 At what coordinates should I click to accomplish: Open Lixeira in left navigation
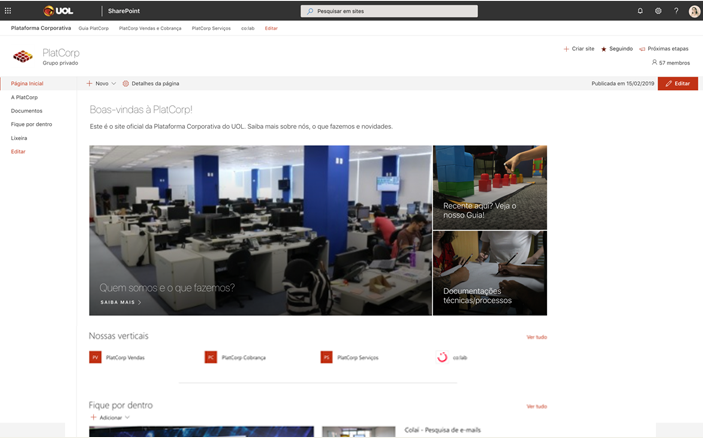pyautogui.click(x=19, y=138)
